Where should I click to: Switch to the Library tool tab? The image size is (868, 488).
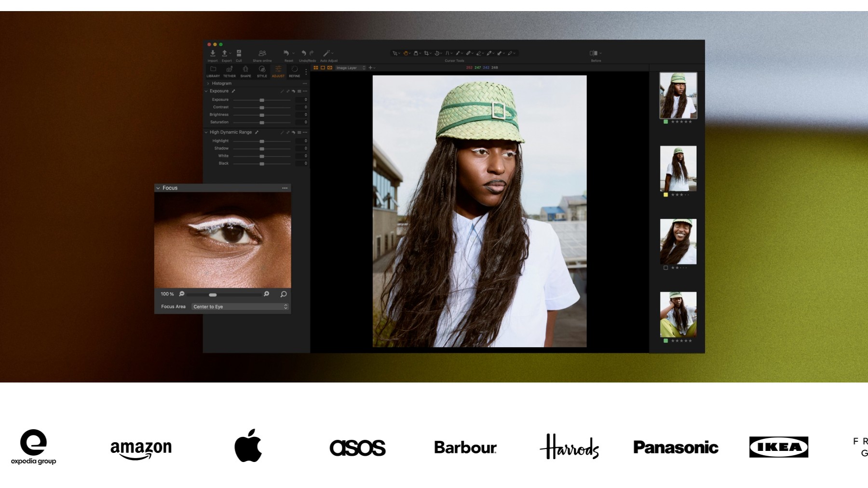(x=213, y=71)
